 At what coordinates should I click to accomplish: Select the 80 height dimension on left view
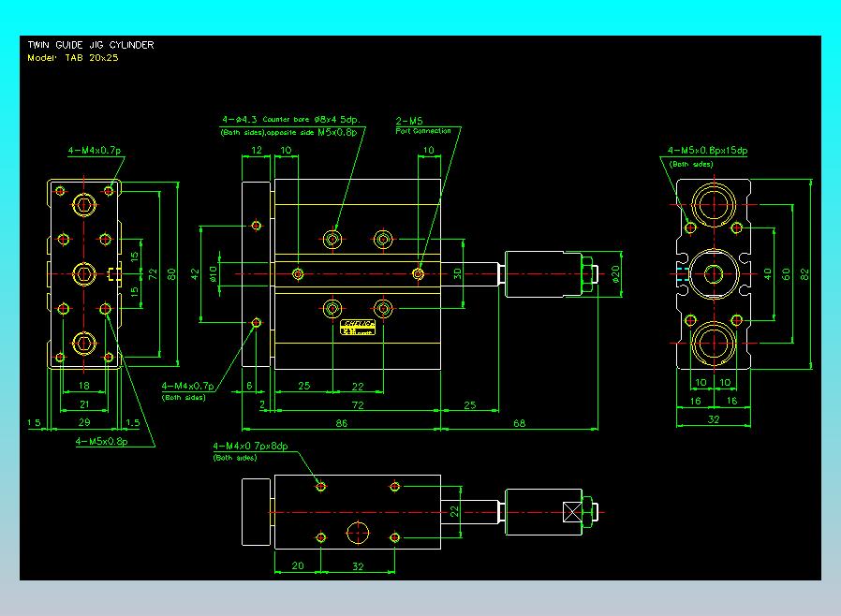coord(172,273)
